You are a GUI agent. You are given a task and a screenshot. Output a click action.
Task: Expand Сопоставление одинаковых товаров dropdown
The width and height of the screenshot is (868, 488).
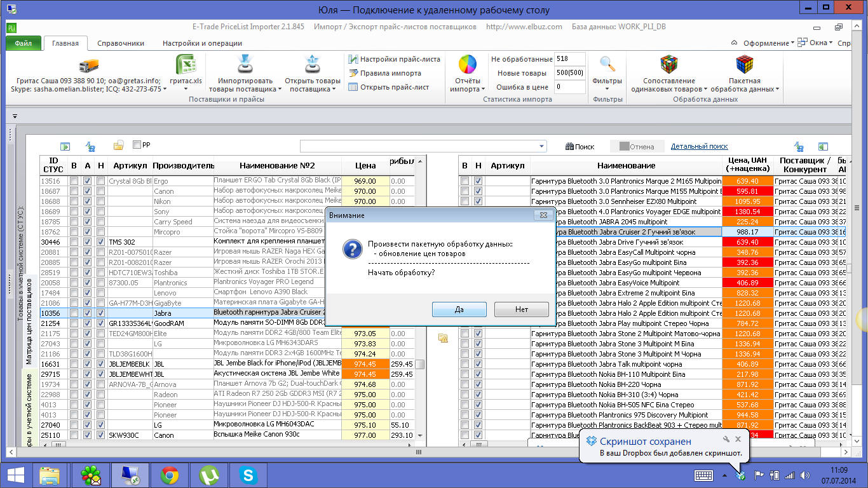pyautogui.click(x=705, y=90)
